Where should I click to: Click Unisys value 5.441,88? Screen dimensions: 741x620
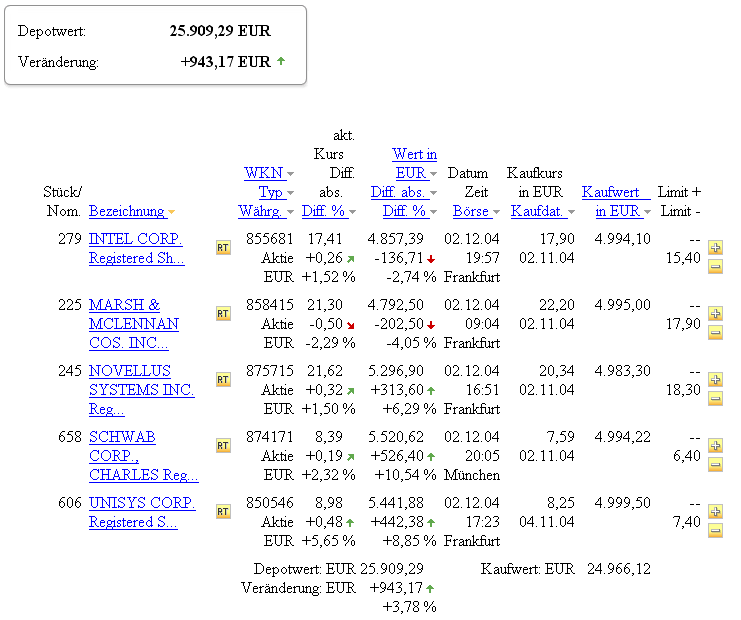[396, 503]
